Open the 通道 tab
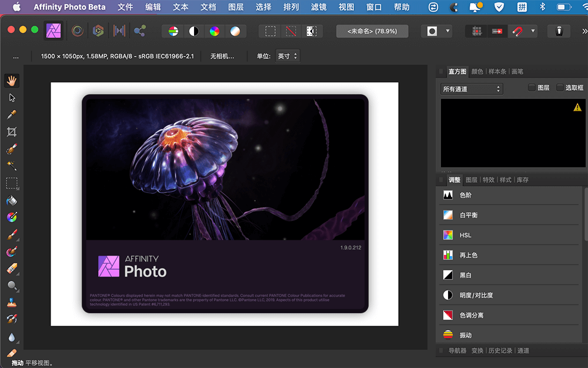The width and height of the screenshot is (588, 368). point(523,350)
